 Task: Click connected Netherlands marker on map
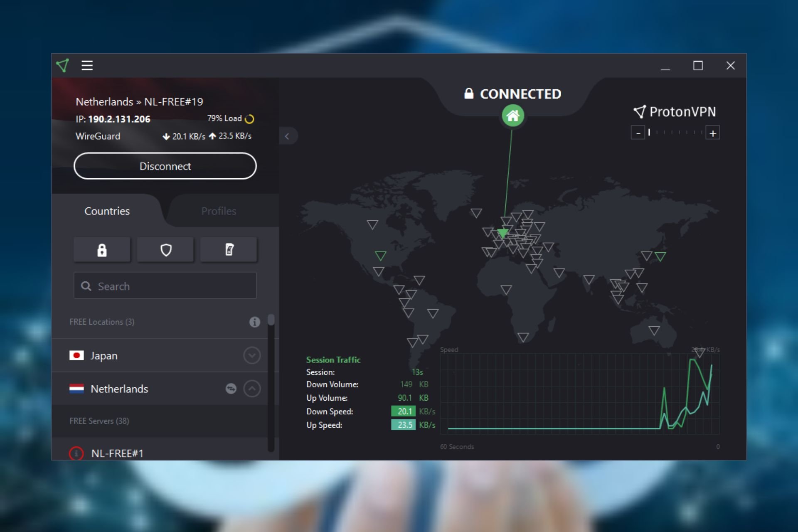click(503, 233)
